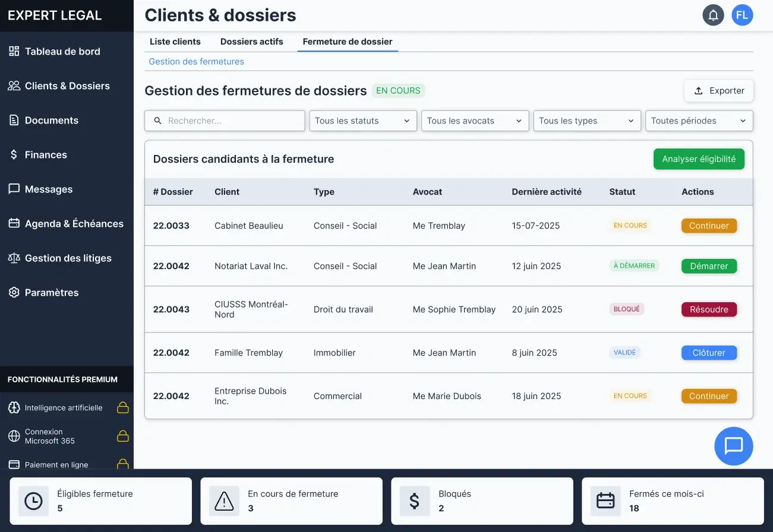Viewport: 773px width, 532px height.
Task: Click the FL user avatar
Action: [742, 15]
